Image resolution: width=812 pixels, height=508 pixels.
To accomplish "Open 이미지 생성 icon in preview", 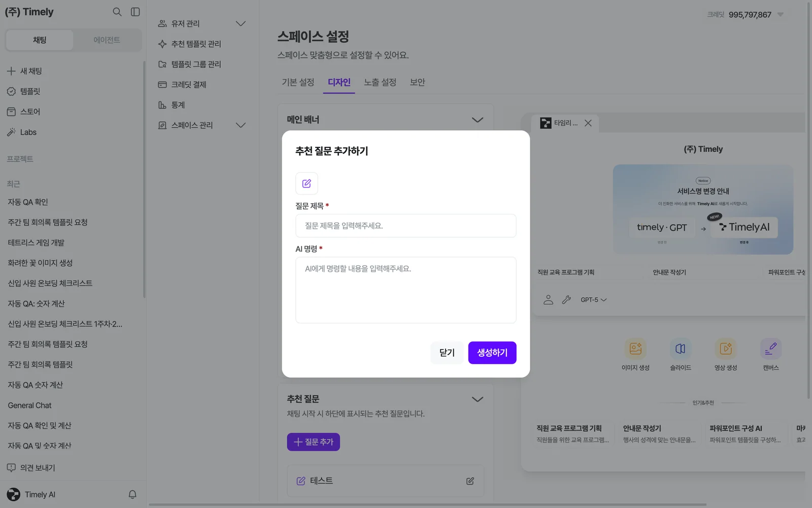I will click(x=635, y=349).
